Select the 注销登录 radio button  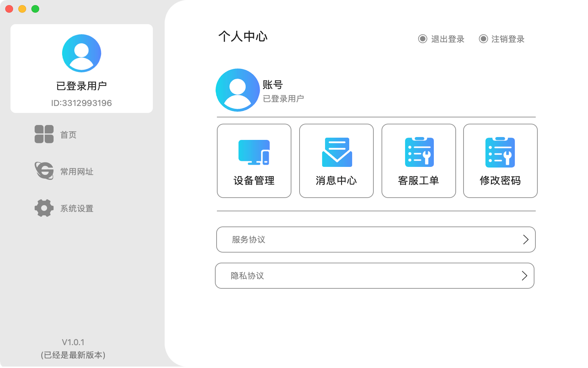click(483, 39)
